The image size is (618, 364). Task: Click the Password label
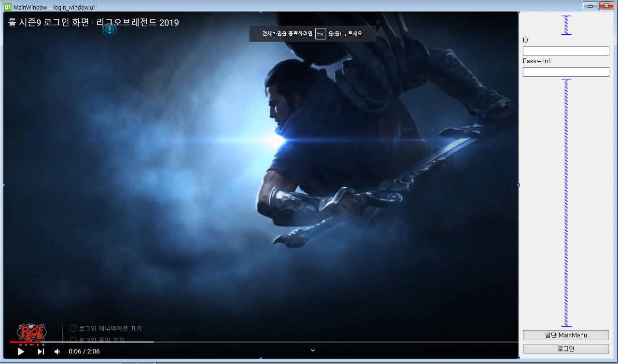536,61
